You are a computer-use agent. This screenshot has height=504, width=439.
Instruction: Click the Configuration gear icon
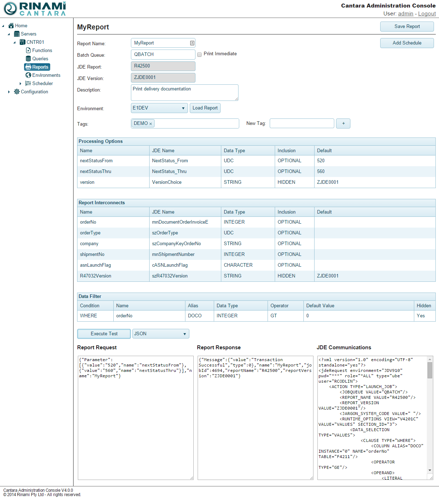(17, 92)
